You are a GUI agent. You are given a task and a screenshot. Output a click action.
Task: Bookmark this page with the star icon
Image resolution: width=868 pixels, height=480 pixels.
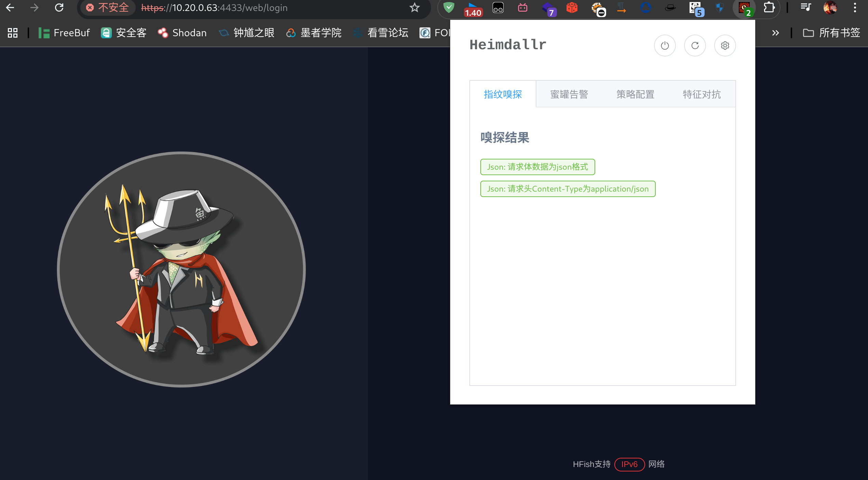[x=414, y=8]
